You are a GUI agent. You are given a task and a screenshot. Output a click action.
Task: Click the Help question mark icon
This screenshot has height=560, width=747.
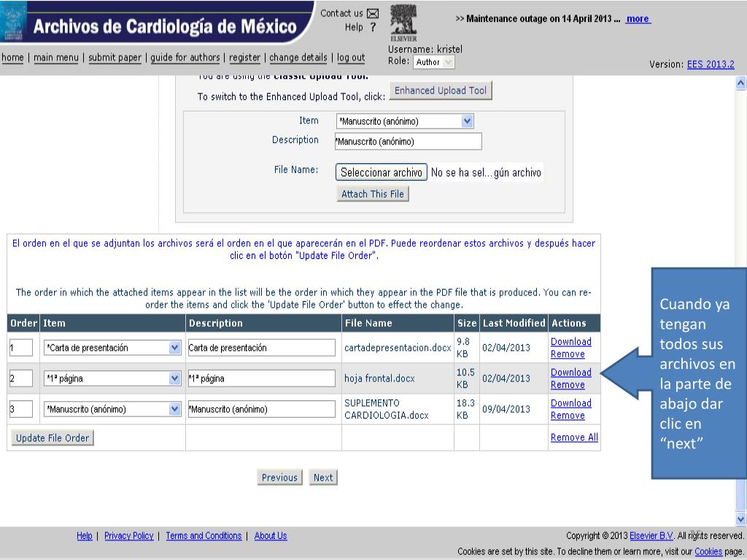coord(373,27)
